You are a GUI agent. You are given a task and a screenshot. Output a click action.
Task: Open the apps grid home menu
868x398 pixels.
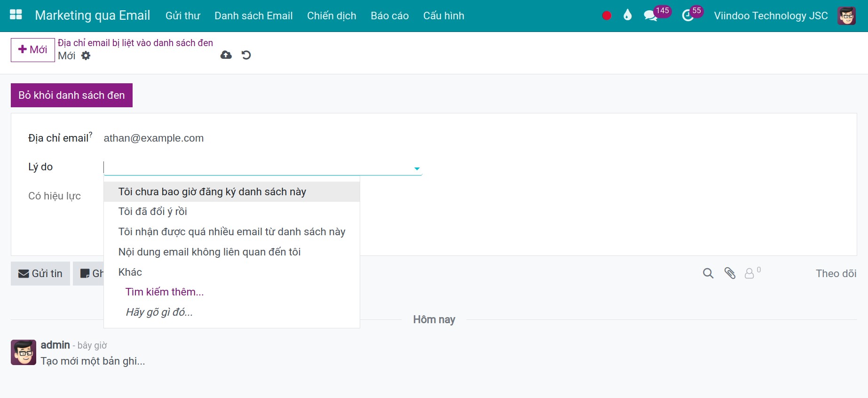coord(16,15)
